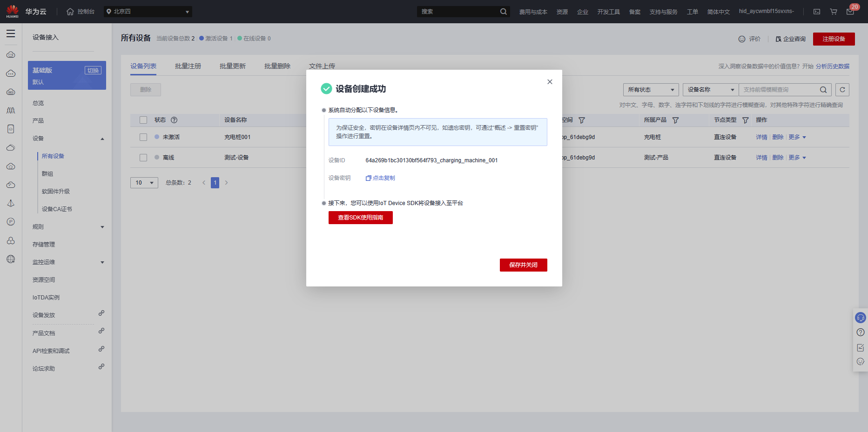
Task: Open the 北京四 region dropdown
Action: (x=148, y=12)
